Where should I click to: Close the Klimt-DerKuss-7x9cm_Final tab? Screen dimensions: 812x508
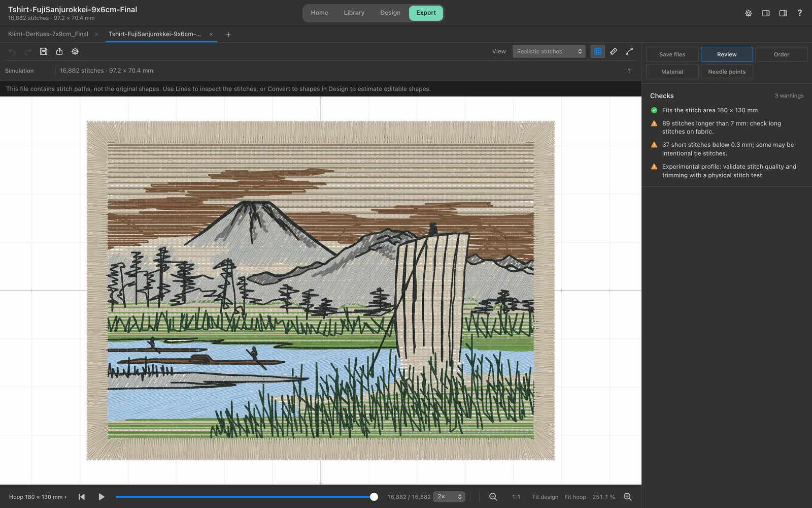tap(96, 35)
